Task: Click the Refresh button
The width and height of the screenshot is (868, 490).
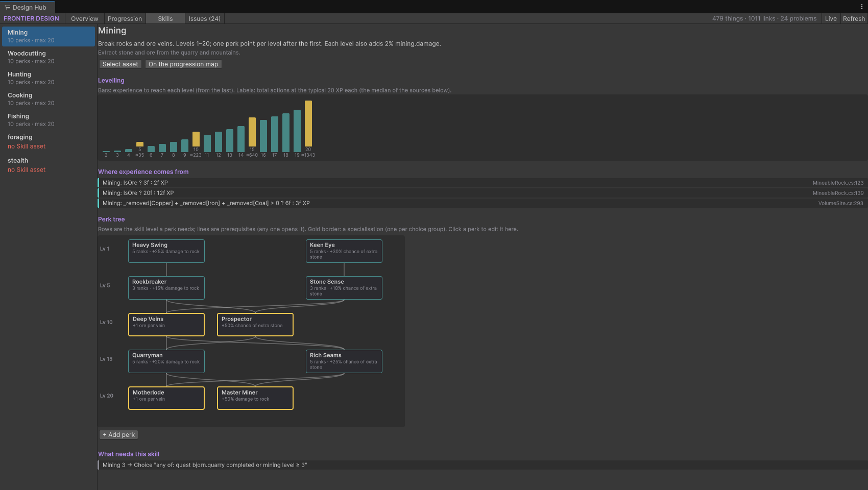Action: click(854, 19)
